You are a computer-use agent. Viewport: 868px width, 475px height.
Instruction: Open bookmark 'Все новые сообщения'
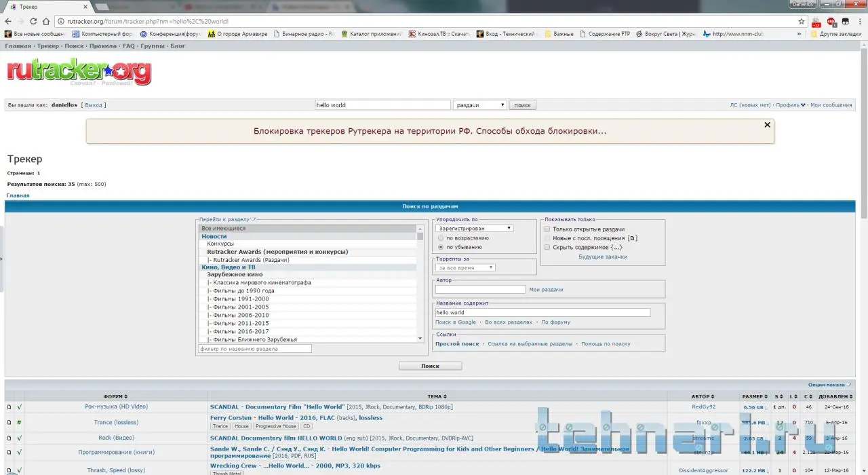[34, 34]
